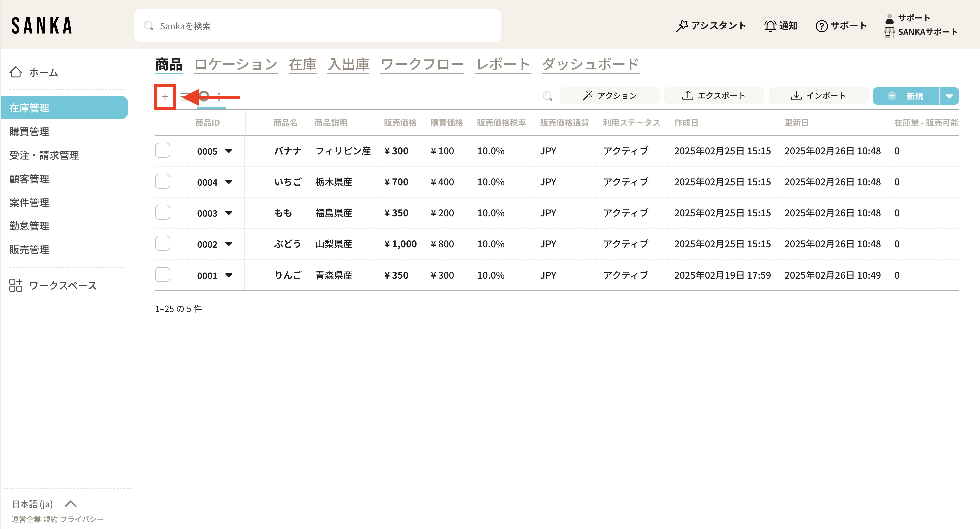The image size is (980, 529).
Task: Open the arrow next to the New button
Action: click(949, 96)
